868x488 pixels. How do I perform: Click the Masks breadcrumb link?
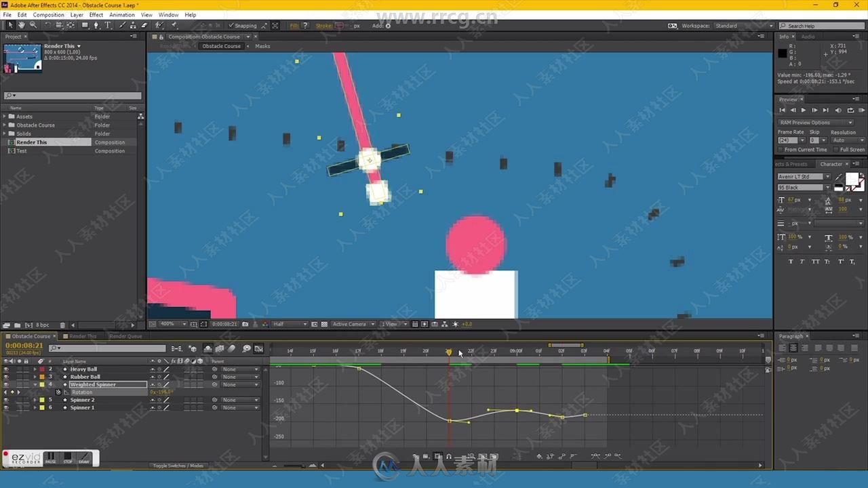click(x=262, y=46)
